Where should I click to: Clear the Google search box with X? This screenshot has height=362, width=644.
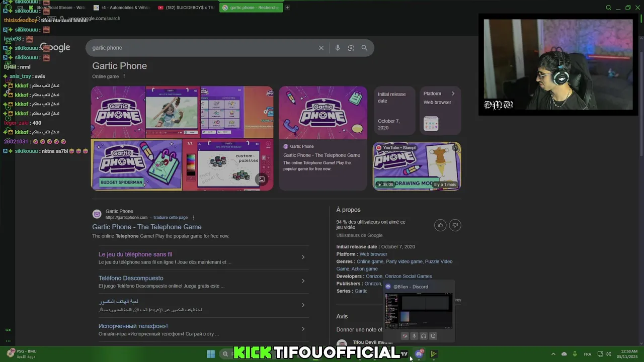pyautogui.click(x=321, y=48)
